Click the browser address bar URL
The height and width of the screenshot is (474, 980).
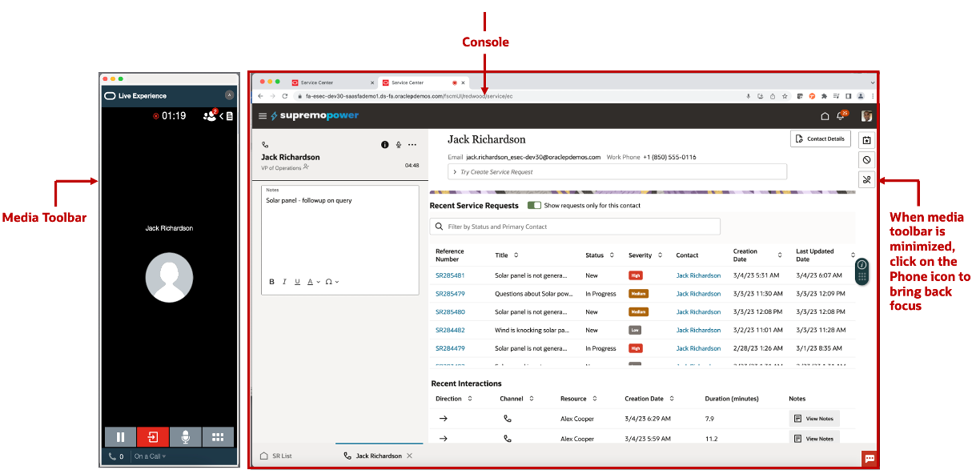(x=408, y=96)
